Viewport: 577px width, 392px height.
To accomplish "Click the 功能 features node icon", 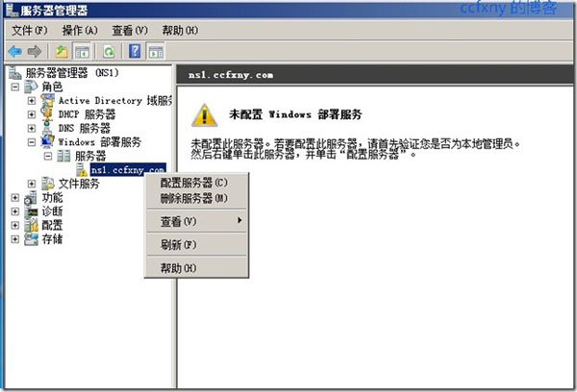I will pos(31,198).
